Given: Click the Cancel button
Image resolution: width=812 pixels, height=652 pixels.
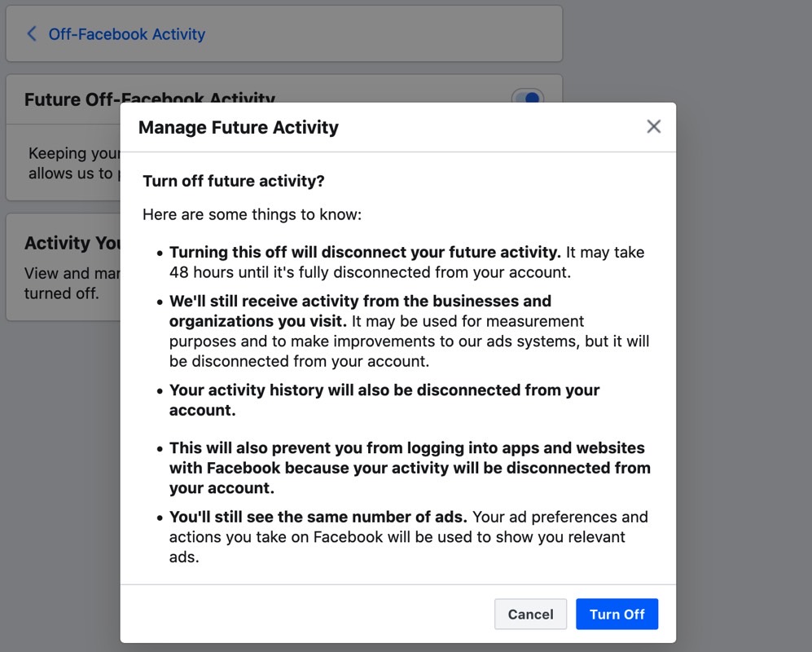Looking at the screenshot, I should click(530, 615).
